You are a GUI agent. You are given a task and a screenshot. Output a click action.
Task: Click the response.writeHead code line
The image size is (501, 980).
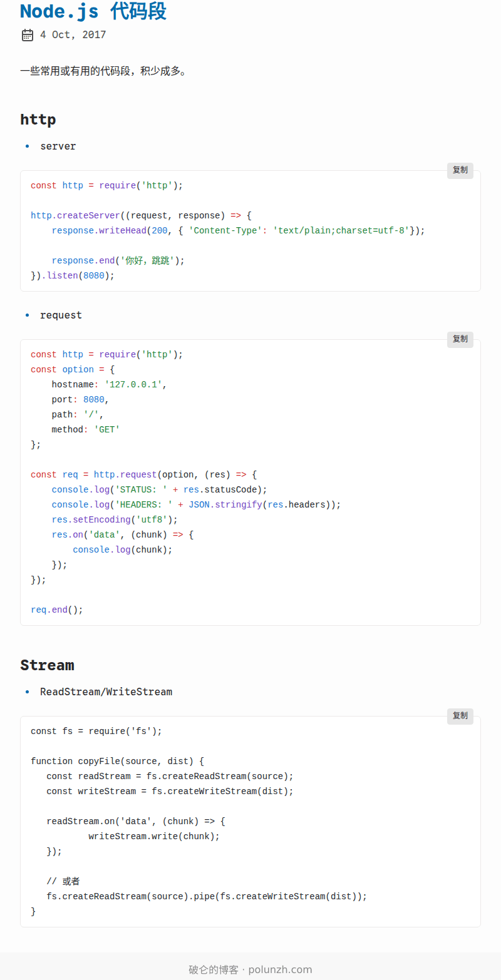coord(238,231)
